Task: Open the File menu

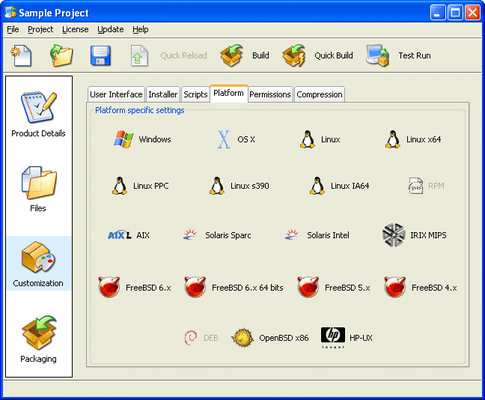Action: point(13,30)
